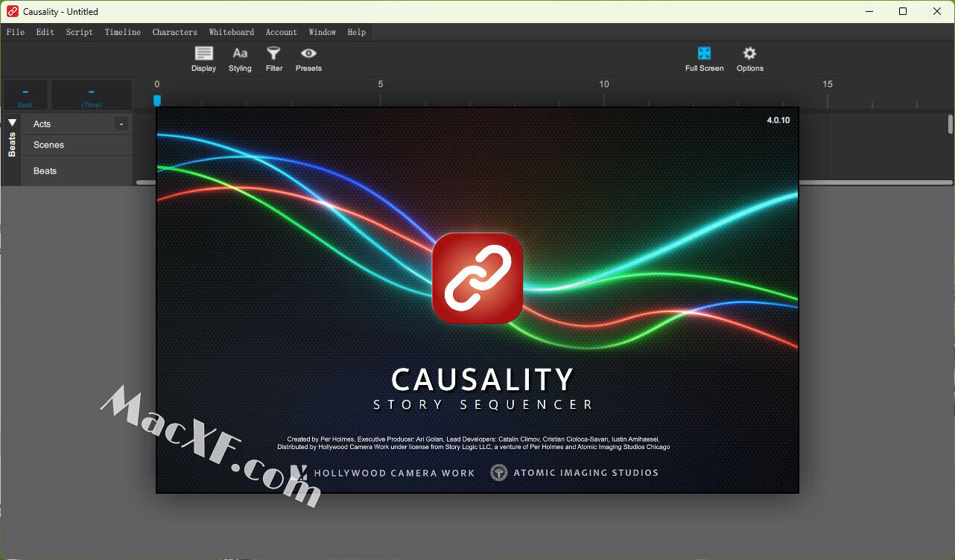This screenshot has width=955, height=560.
Task: Collapse the Beats panel triangle
Action: pyautogui.click(x=12, y=122)
